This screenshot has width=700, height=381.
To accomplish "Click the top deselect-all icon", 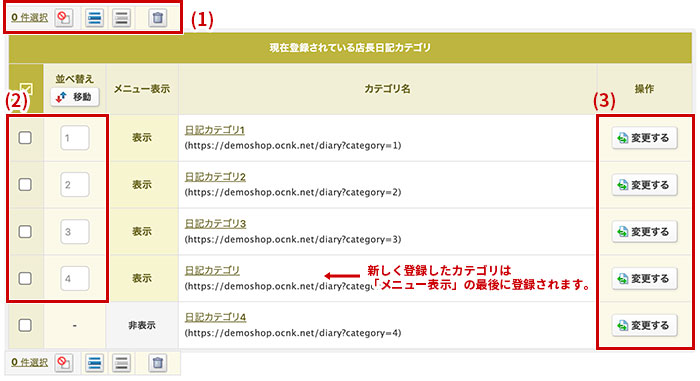I will [x=64, y=18].
